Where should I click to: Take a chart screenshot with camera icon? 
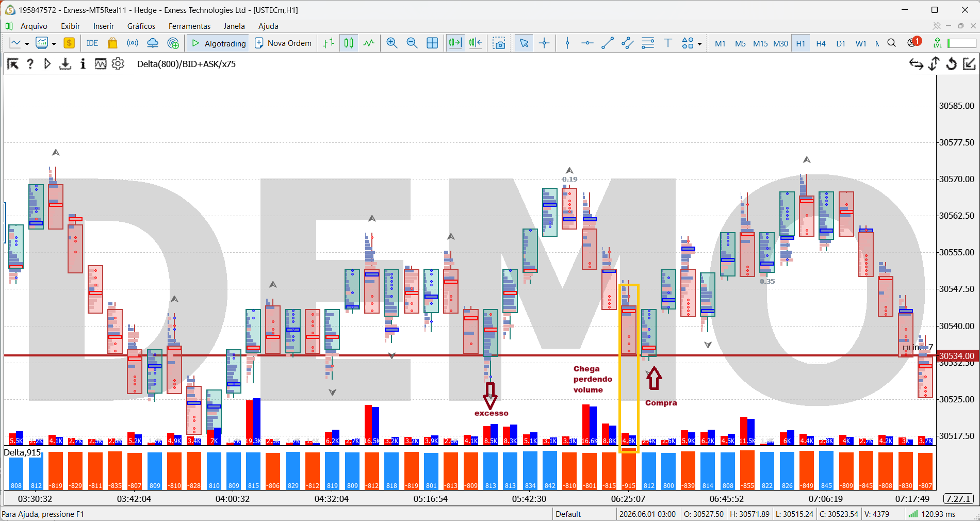pos(499,43)
